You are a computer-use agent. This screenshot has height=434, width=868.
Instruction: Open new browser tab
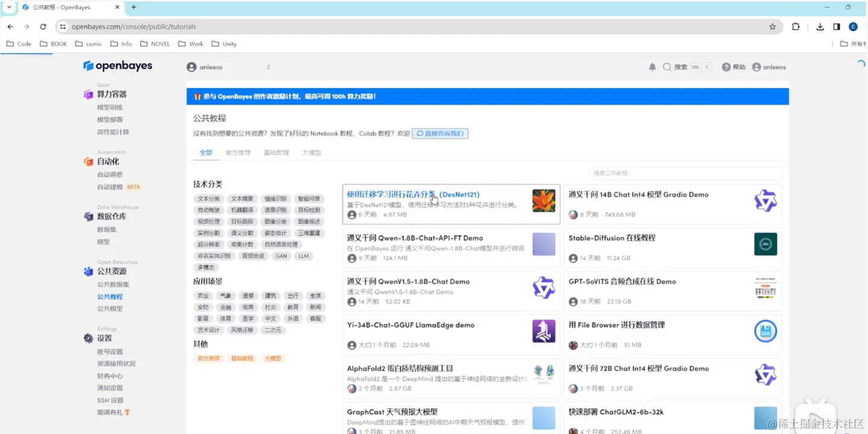(134, 7)
